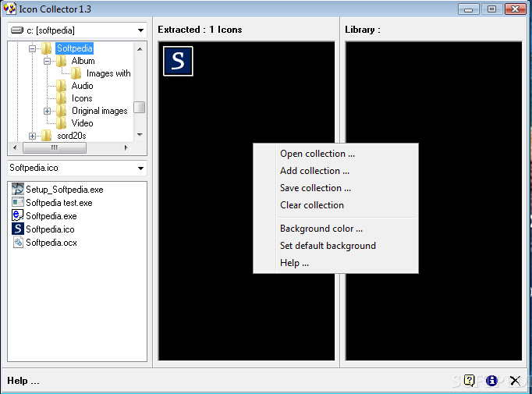Select Softpedia.ocx file name
This screenshot has width=532, height=394.
51,243
